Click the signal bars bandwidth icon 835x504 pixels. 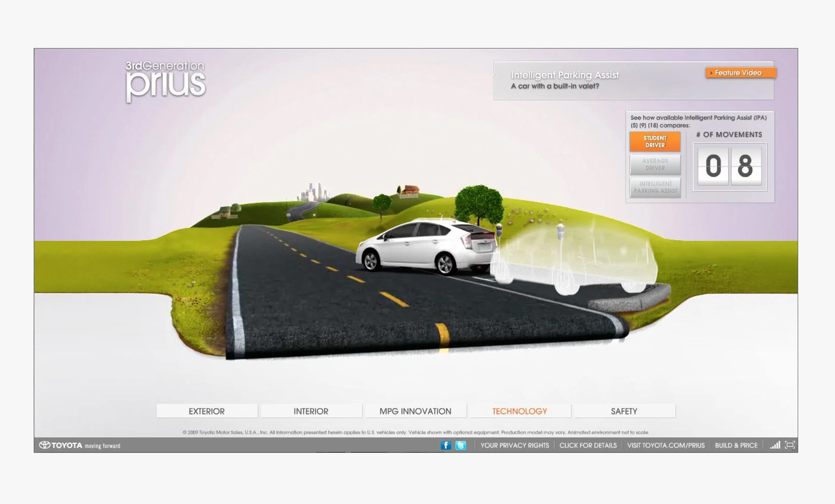(775, 445)
